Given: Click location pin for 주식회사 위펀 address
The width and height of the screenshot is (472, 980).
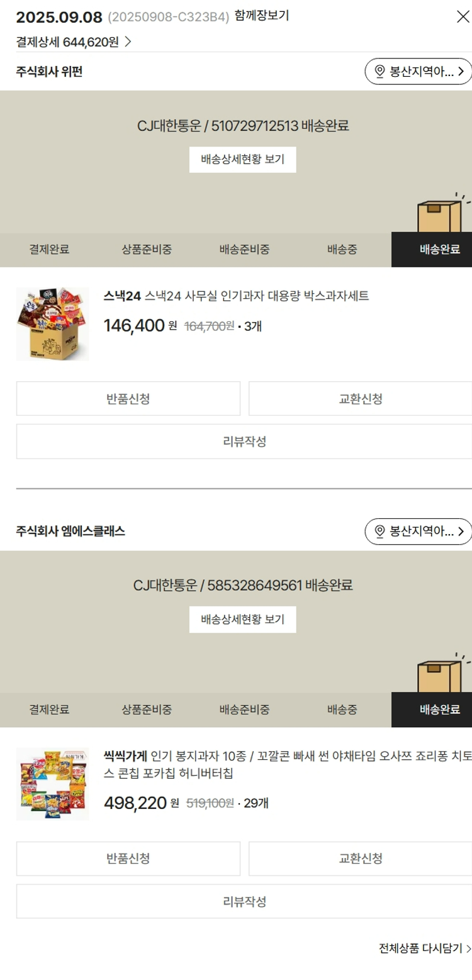Looking at the screenshot, I should pos(379,72).
